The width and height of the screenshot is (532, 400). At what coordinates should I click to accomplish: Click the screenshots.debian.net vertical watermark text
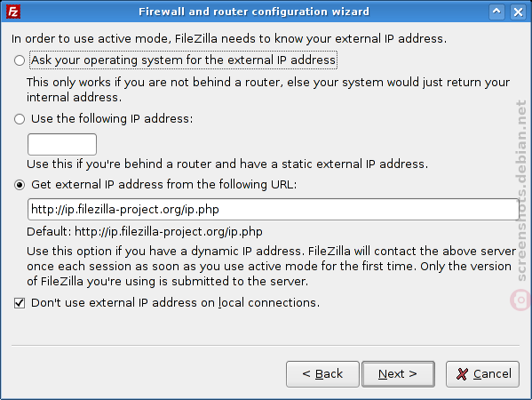(x=520, y=191)
